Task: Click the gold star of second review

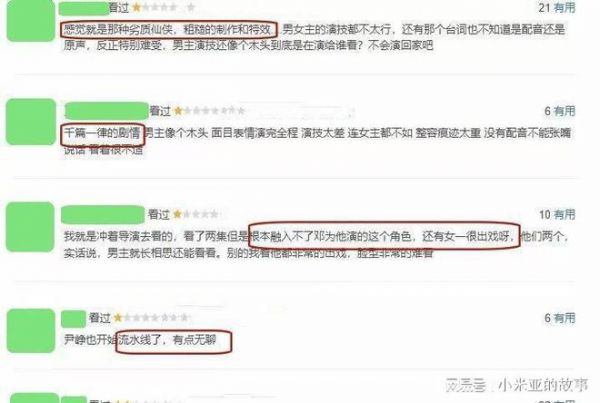Action: coord(178,111)
